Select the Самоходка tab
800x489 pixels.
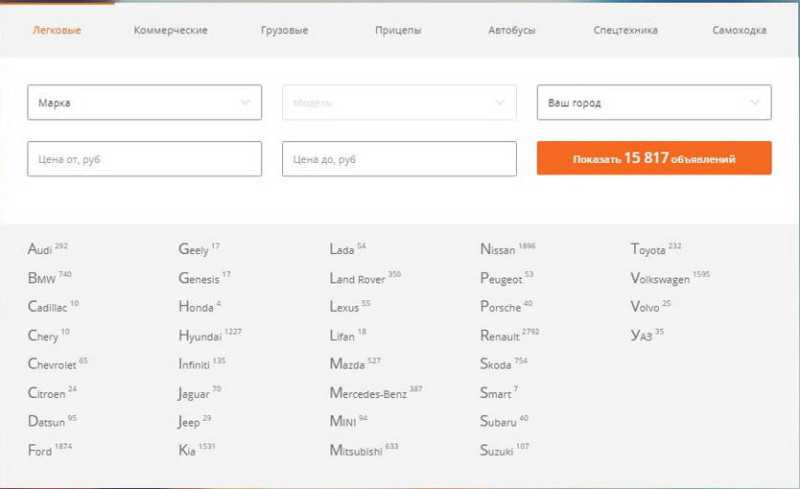[739, 30]
